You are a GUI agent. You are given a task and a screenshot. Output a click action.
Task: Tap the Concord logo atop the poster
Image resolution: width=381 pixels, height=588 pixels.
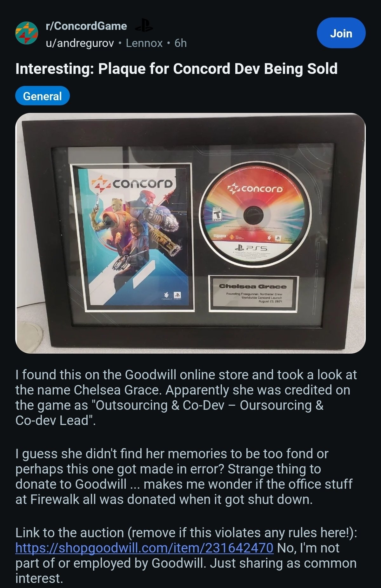[x=133, y=184]
